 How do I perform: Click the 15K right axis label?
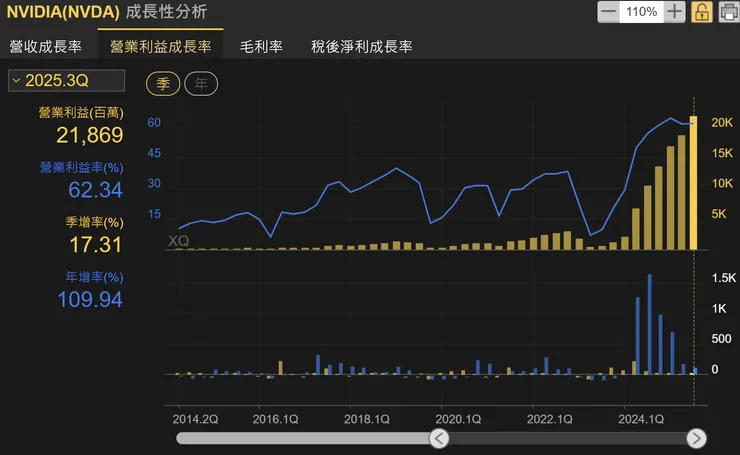pos(722,153)
